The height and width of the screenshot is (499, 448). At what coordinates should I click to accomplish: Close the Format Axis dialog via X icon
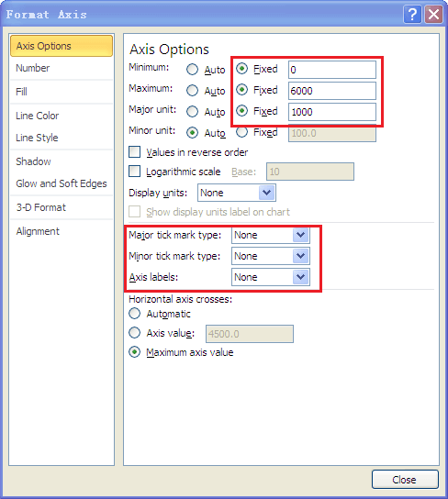coord(433,15)
